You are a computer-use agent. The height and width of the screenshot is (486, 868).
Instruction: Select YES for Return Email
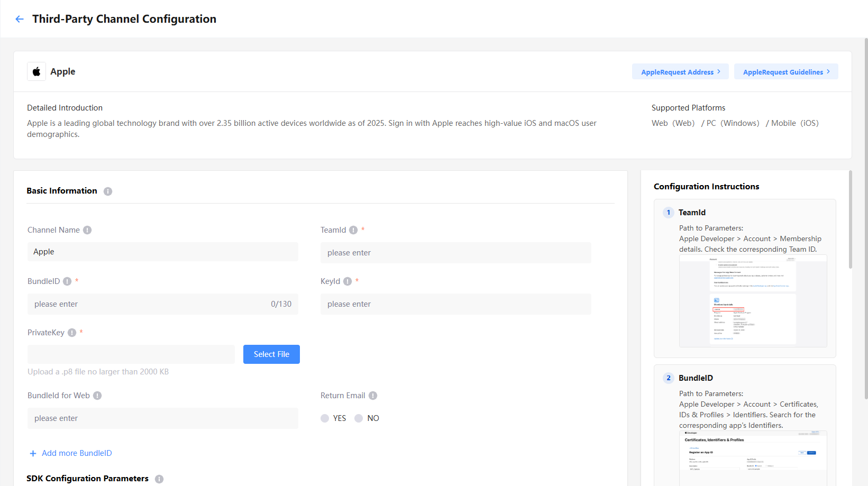325,418
